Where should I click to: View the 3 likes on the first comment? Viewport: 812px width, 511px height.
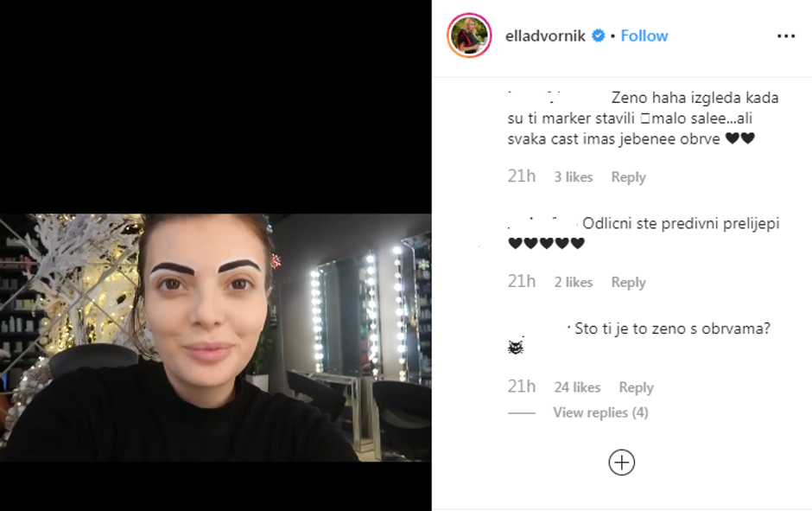[x=574, y=177]
